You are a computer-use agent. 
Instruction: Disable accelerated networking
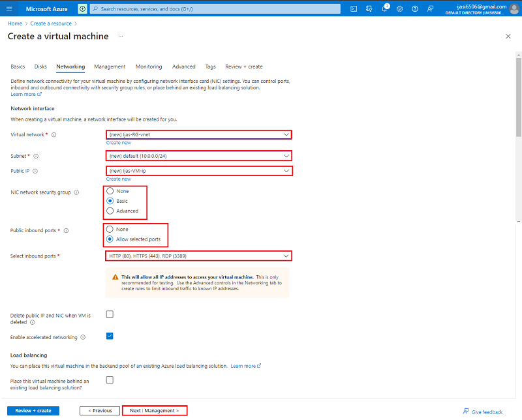[110, 336]
